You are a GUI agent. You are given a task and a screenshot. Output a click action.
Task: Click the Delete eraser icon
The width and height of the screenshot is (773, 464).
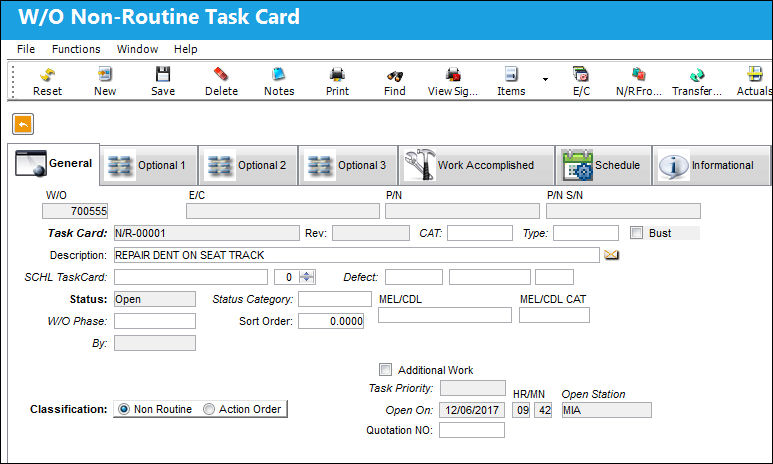pyautogui.click(x=221, y=74)
